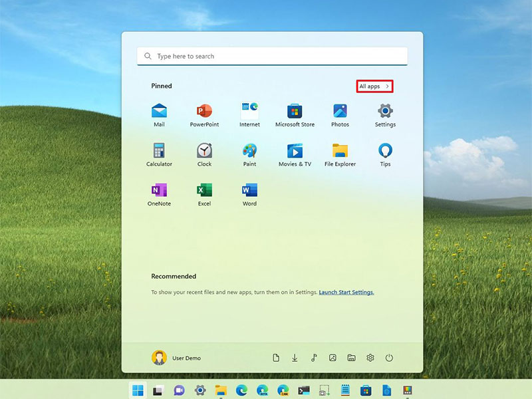Launch the Calculator app
Screen dimensions: 532x399
pos(159,155)
